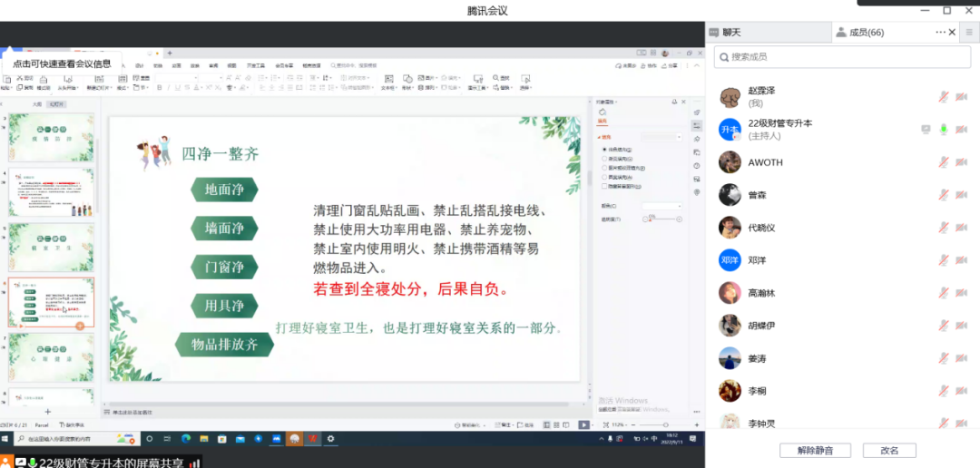Click the host's screen sharing indicator icon
The height and width of the screenshot is (468, 980).
[x=926, y=130]
